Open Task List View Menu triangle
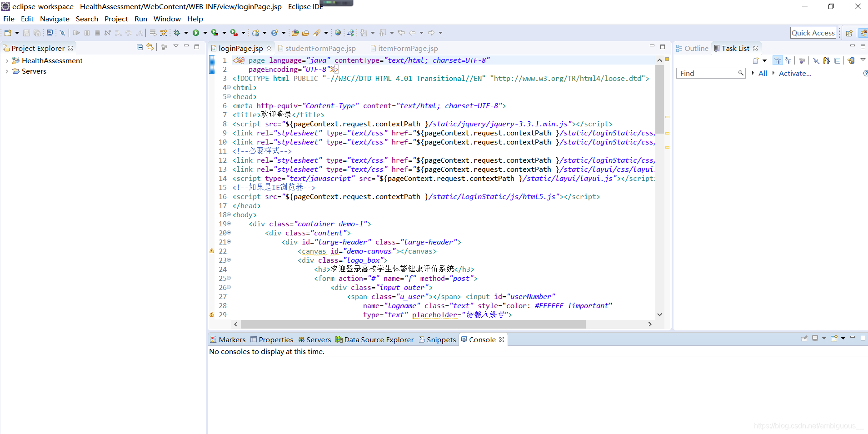The width and height of the screenshot is (868, 434). [x=863, y=60]
